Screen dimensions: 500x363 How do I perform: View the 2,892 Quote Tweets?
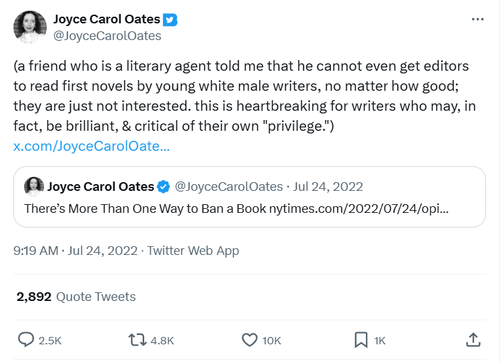click(x=76, y=296)
